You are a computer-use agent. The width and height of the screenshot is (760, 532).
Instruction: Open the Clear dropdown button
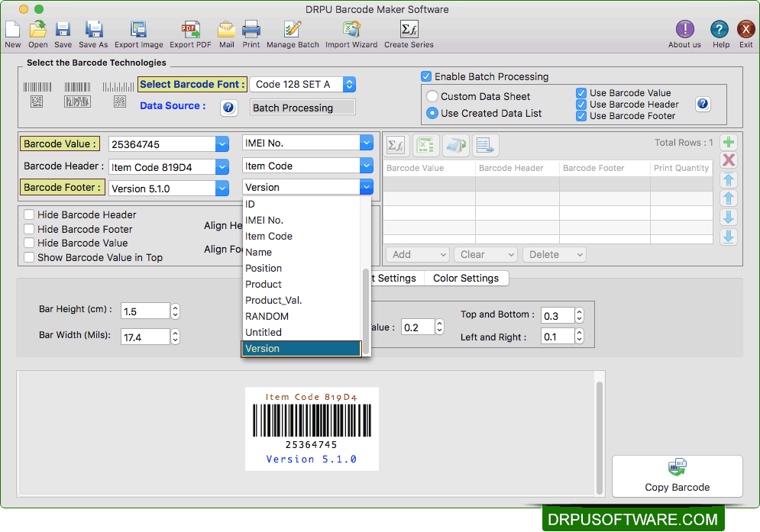pyautogui.click(x=486, y=254)
